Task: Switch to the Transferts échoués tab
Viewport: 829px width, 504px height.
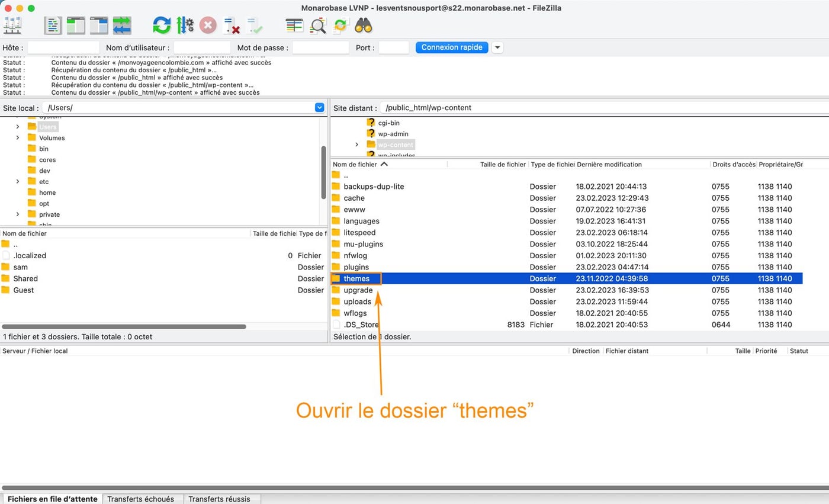Action: tap(143, 499)
